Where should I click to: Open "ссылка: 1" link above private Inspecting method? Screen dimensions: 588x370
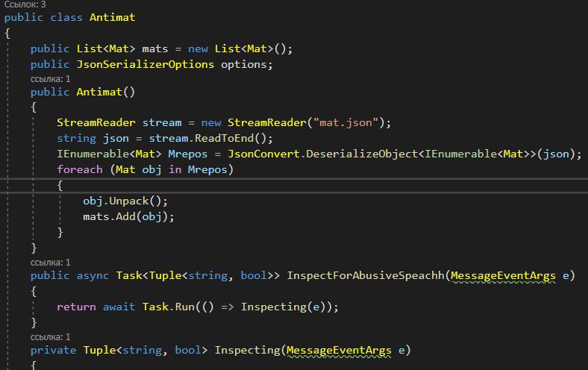tap(50, 336)
